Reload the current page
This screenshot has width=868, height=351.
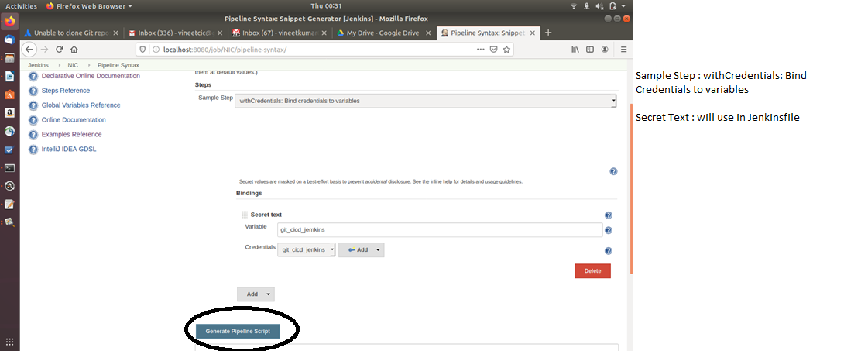coord(59,50)
